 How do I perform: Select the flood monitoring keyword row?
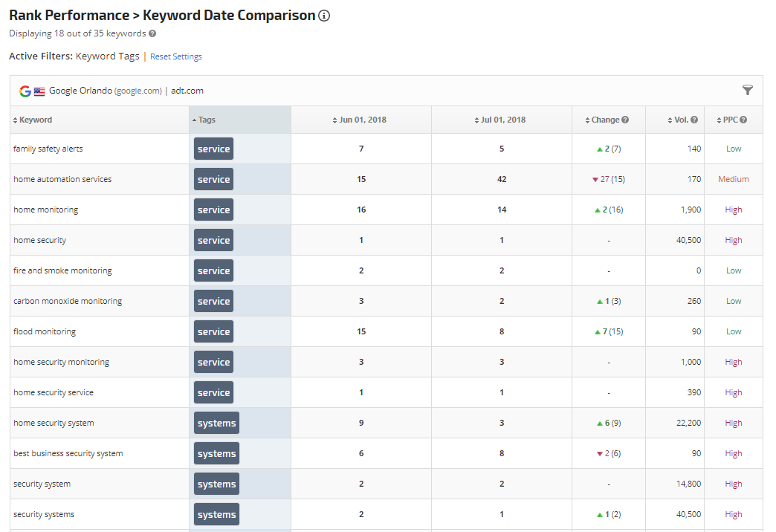pyautogui.click(x=45, y=331)
